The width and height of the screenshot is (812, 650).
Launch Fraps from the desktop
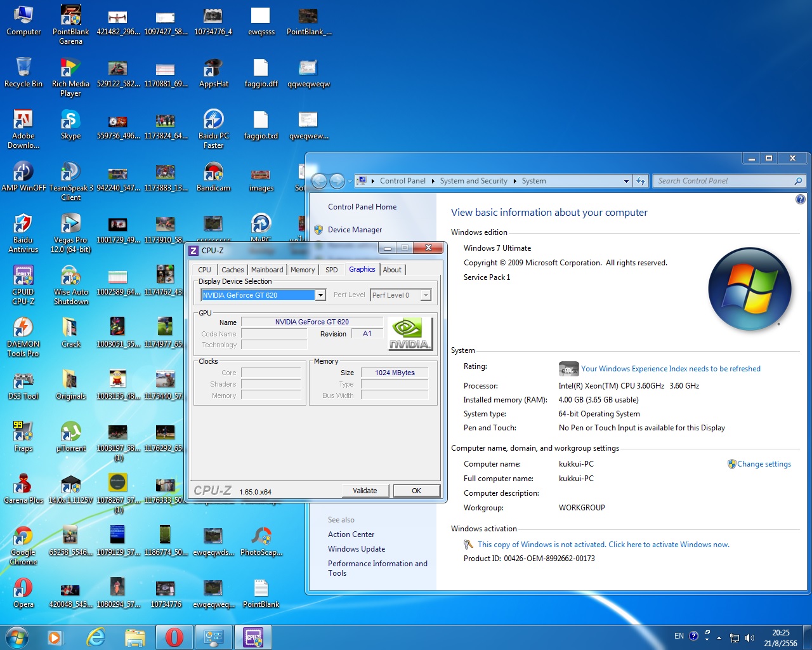tap(23, 437)
